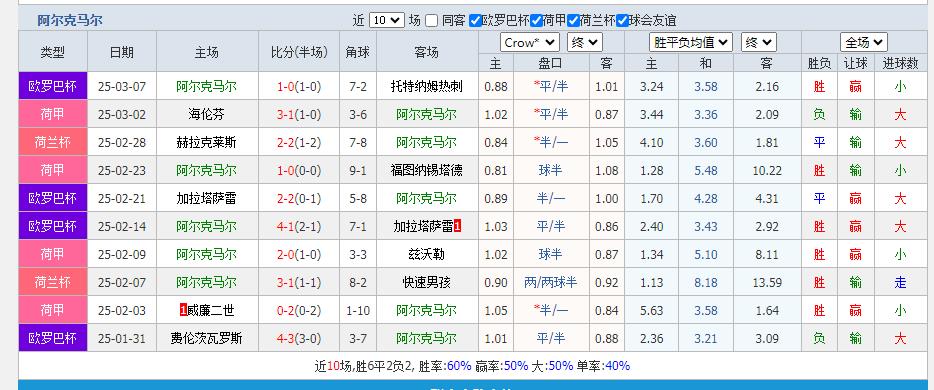The width and height of the screenshot is (934, 390).
Task: Click date 25-02-23
Action: 122,170
